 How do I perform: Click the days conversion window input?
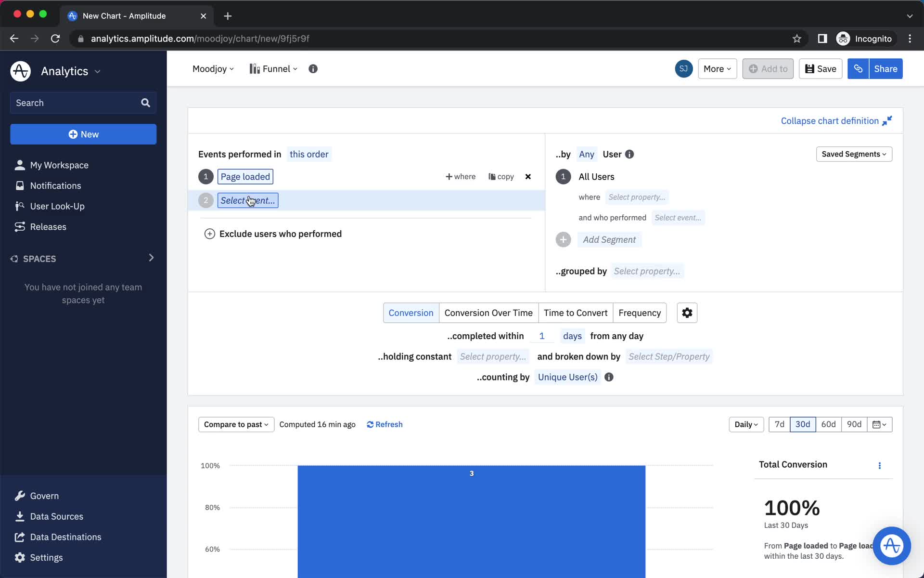pos(541,336)
